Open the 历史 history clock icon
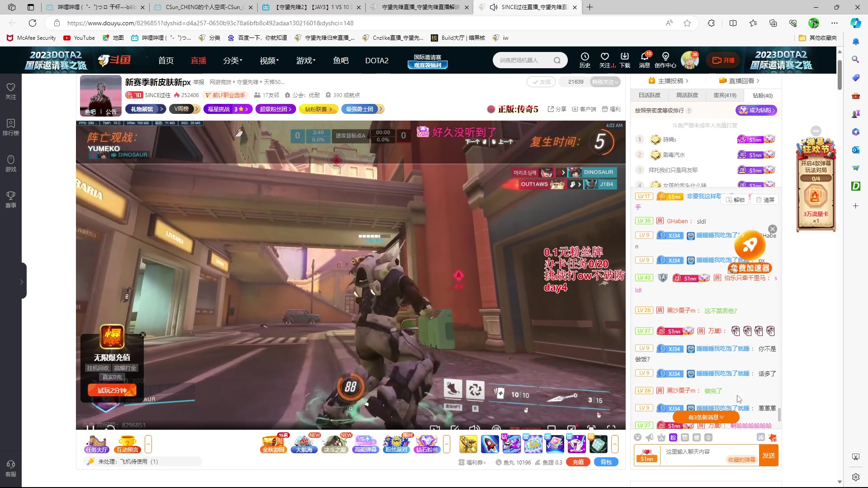The height and width of the screenshot is (488, 868). coord(585,57)
